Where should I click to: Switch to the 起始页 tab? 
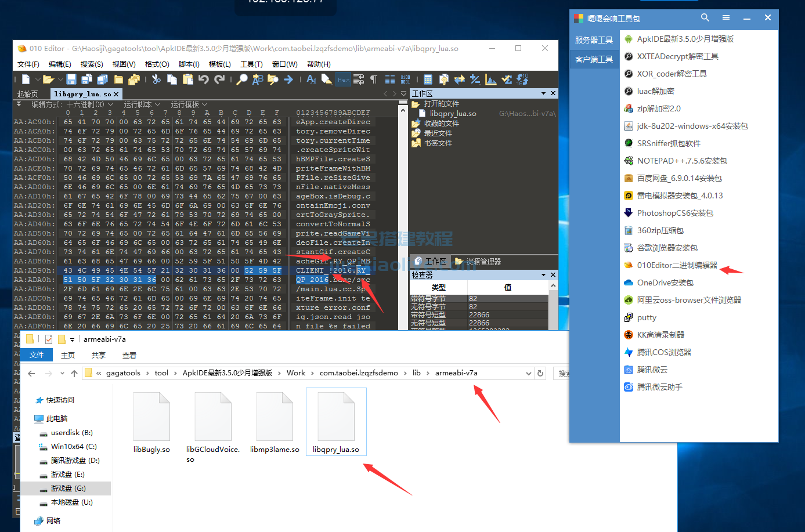(x=28, y=94)
